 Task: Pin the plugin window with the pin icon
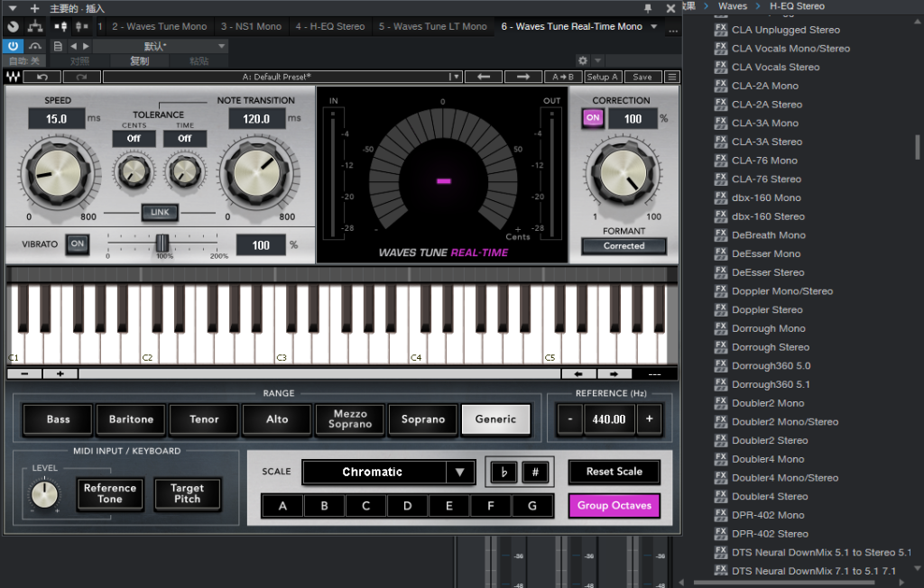648,8
